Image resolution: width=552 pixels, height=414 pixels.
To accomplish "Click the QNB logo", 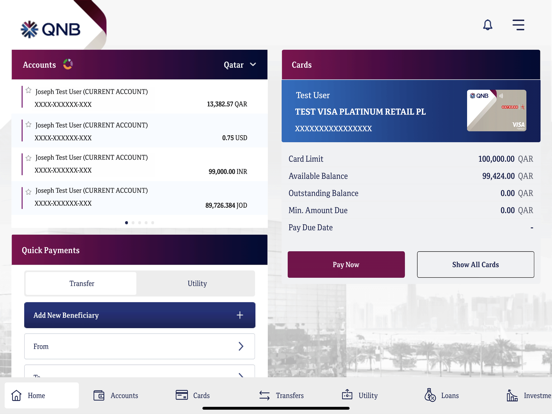I will coord(50,29).
